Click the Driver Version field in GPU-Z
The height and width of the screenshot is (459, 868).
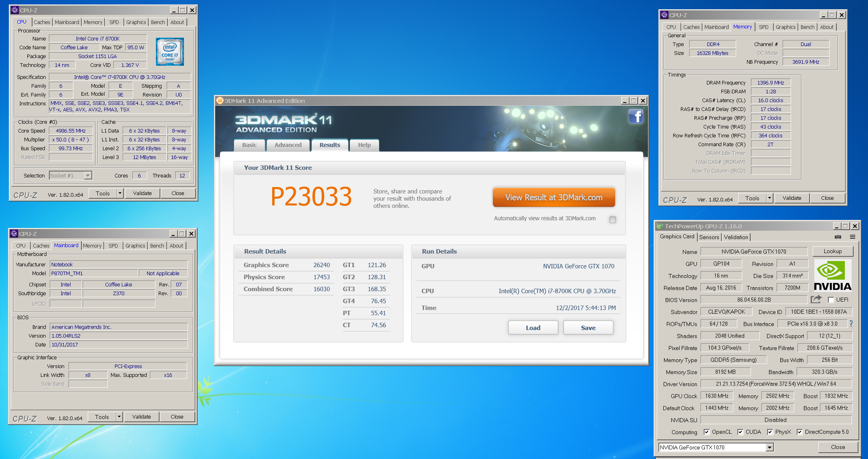point(776,384)
